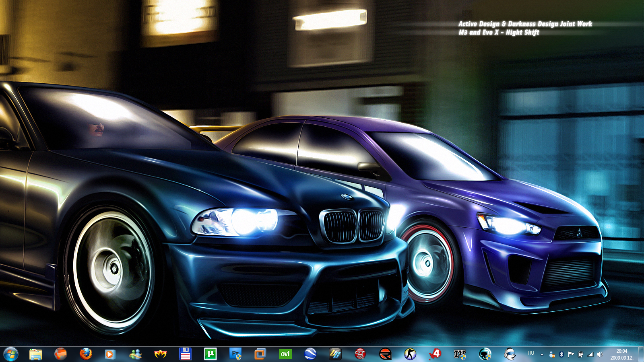Open the Action Center flag icon

(571, 354)
